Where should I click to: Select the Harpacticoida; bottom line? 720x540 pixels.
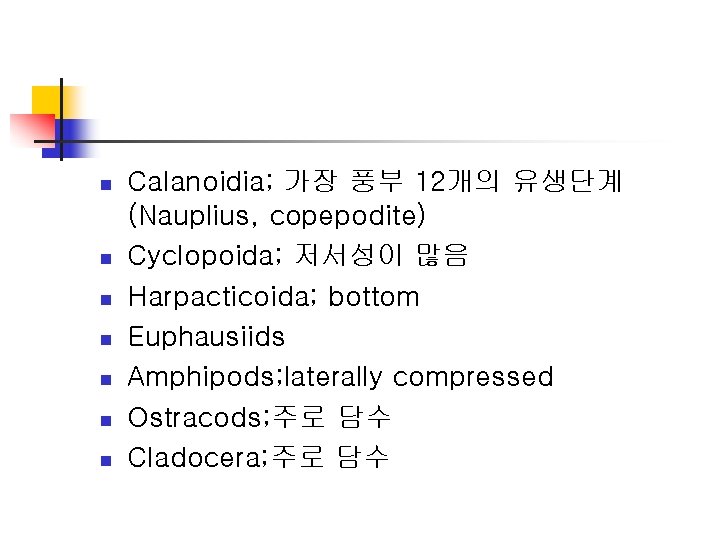274,296
